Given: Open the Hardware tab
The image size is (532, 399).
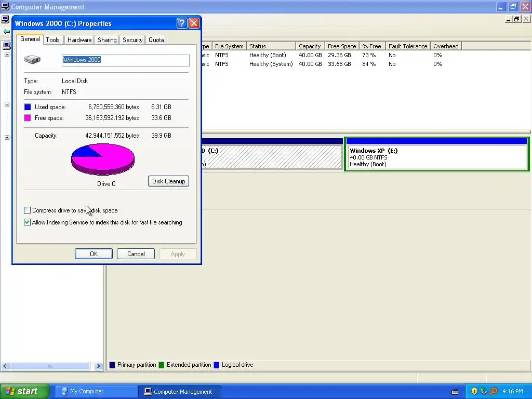Looking at the screenshot, I should coord(79,39).
